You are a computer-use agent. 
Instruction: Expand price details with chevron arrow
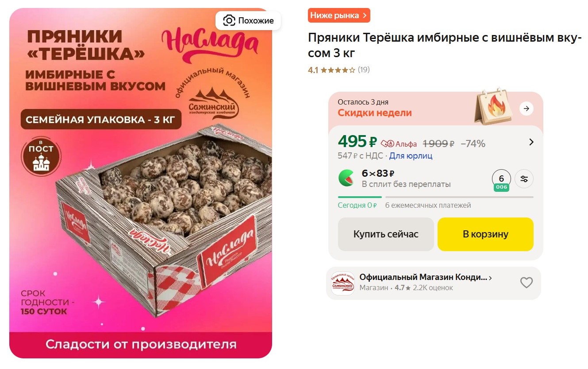point(531,142)
